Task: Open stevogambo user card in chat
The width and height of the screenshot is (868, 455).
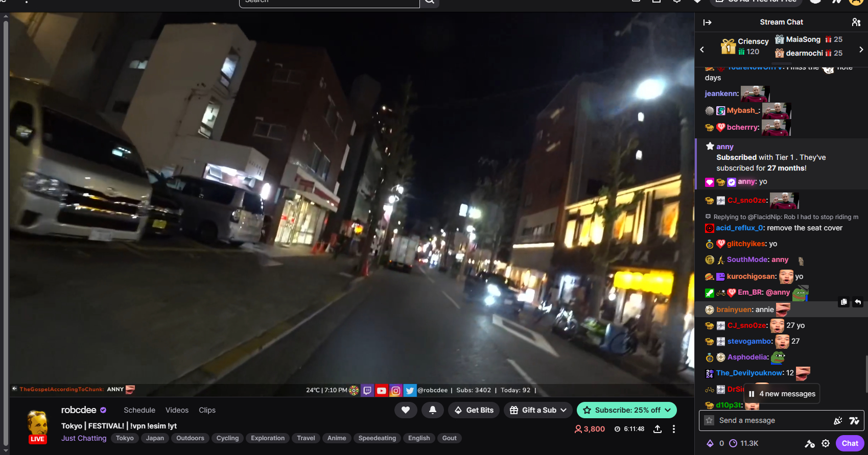Action: [750, 341]
